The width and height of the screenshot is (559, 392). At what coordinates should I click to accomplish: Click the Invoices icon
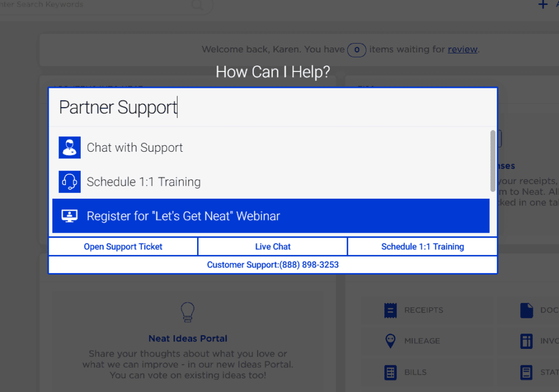[526, 341]
